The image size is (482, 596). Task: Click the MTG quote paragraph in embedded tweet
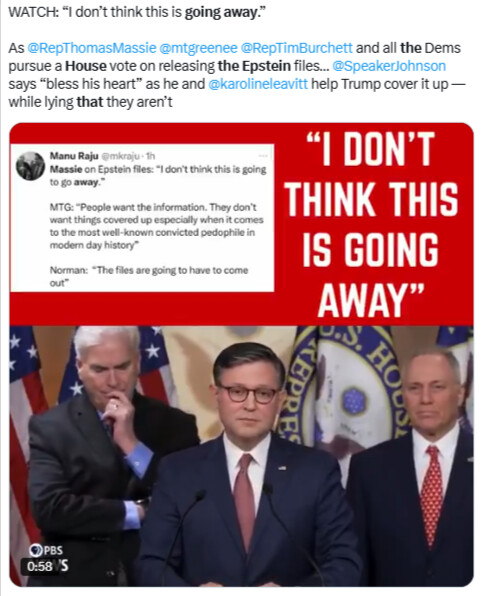157,226
